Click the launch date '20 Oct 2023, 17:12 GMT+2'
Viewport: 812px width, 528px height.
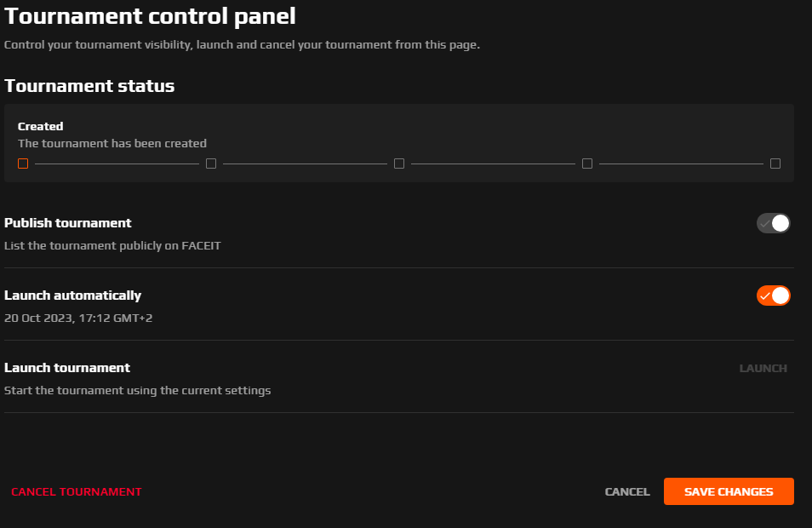(x=78, y=318)
